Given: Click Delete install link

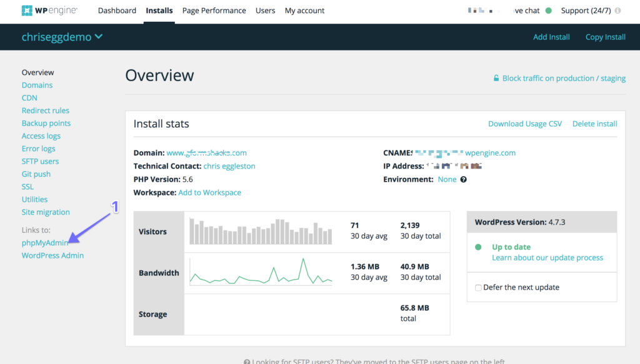Looking at the screenshot, I should pyautogui.click(x=595, y=124).
